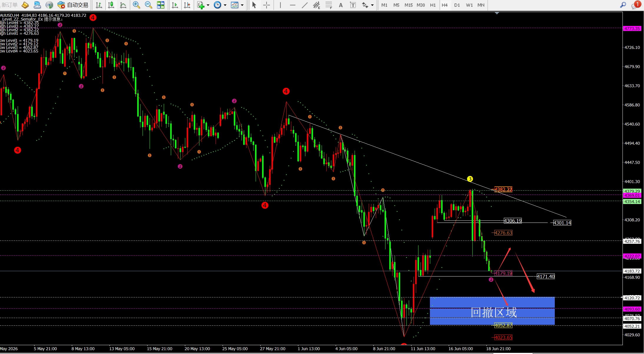Click the 4306.19 price label

click(513, 220)
